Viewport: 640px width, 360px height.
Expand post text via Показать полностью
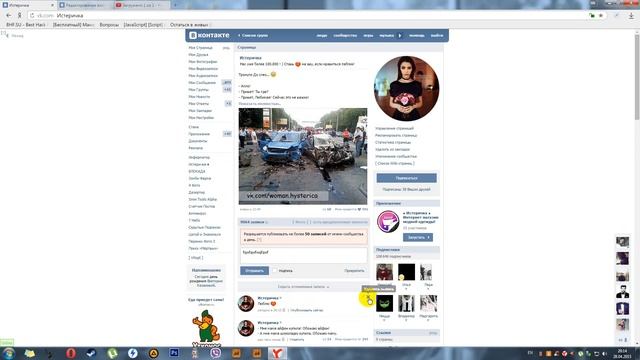260,104
